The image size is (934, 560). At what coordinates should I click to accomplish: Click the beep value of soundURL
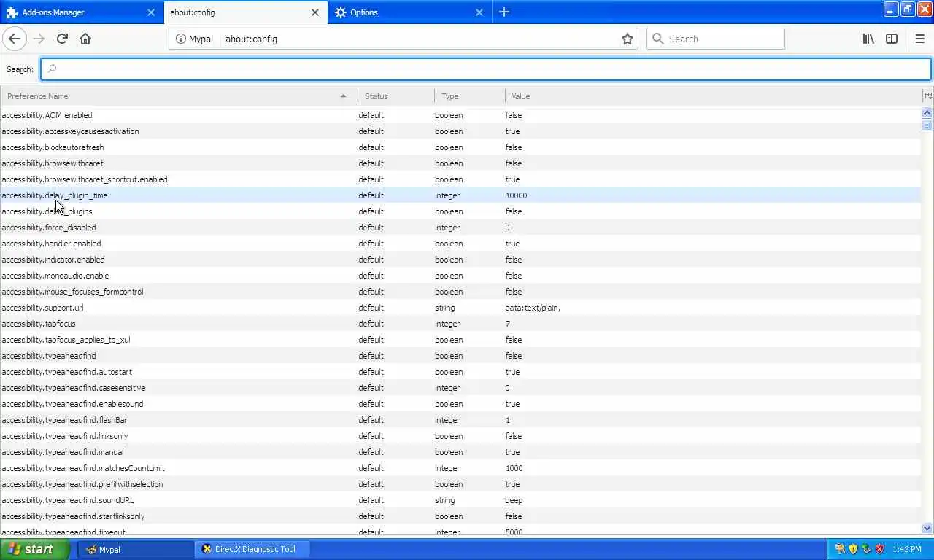[x=514, y=500]
